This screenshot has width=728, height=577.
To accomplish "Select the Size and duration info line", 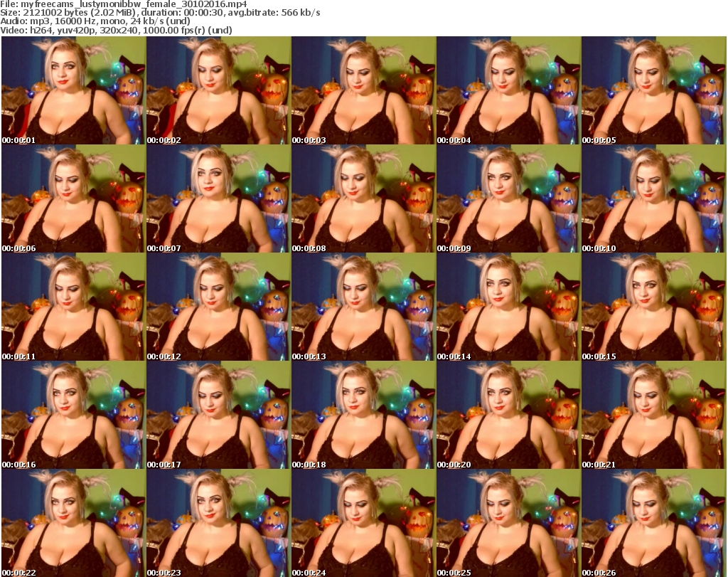I will tap(160, 13).
